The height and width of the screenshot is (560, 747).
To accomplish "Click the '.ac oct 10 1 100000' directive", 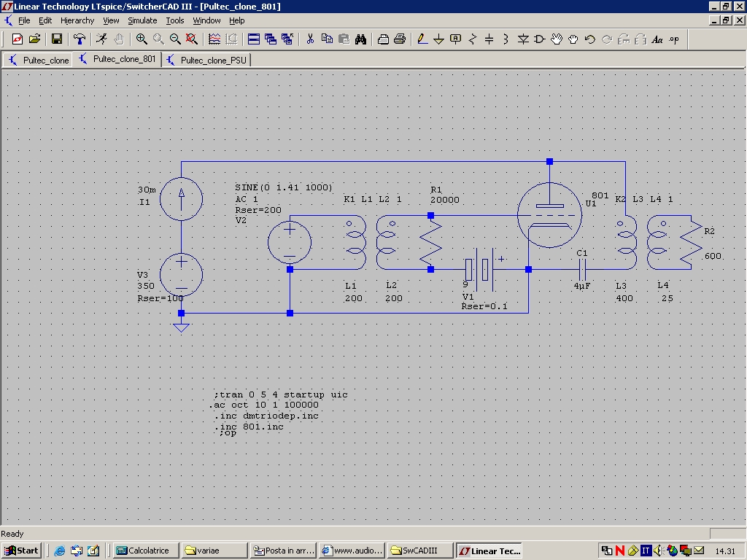I will pos(264,405).
